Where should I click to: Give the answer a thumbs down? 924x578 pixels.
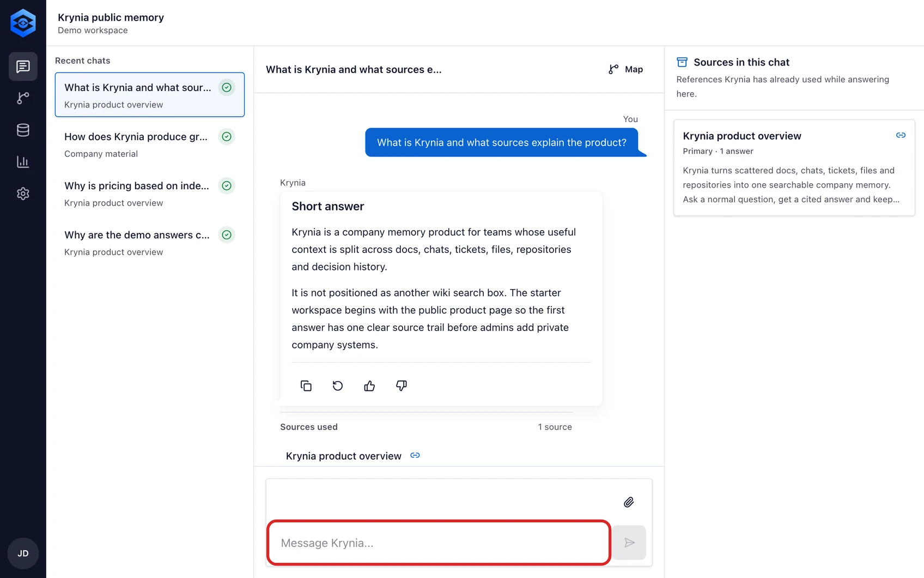[402, 386]
